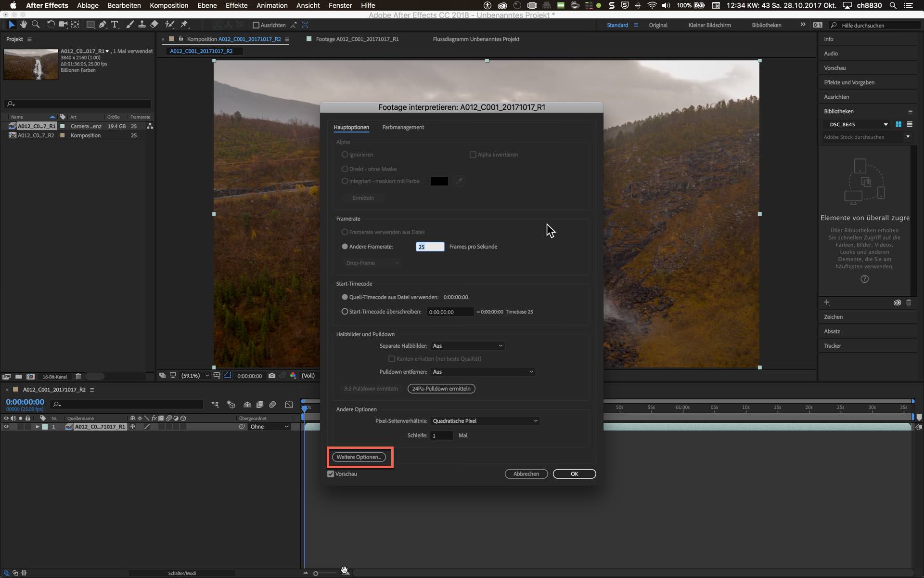Open Spotlight search in menu bar
The image size is (924, 578).
tap(893, 5)
